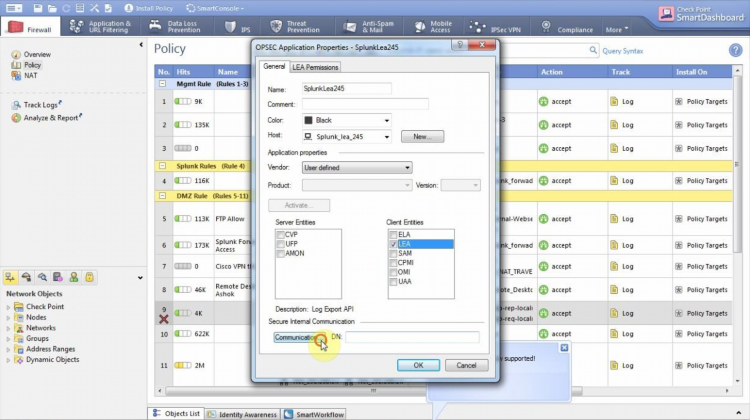Expand Networks tree node

click(8, 329)
